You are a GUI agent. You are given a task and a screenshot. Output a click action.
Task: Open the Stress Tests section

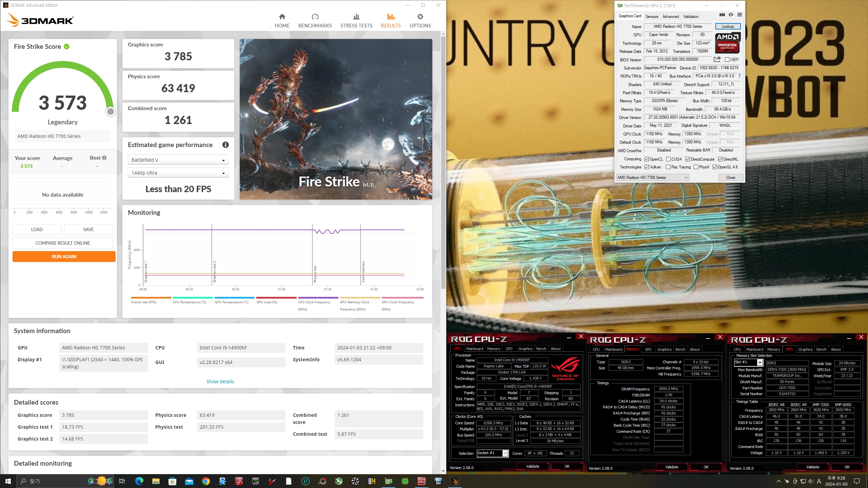coord(356,21)
